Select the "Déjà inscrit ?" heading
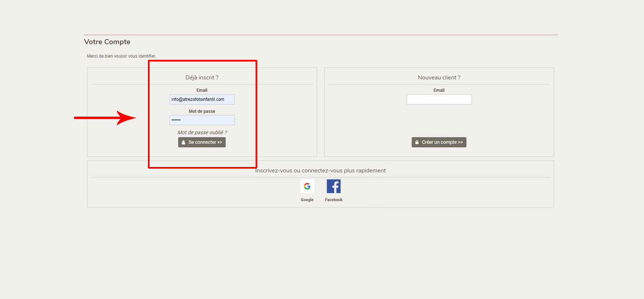The image size is (644, 299). (202, 78)
